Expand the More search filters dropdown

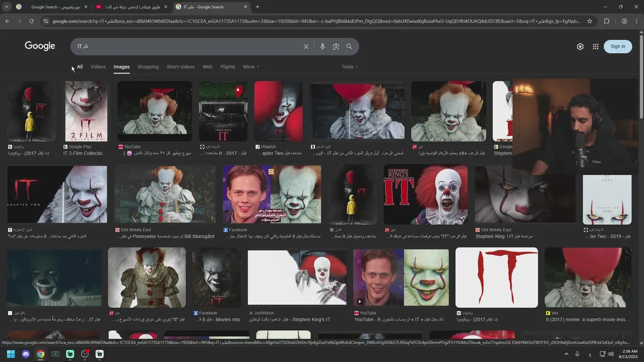(251, 67)
